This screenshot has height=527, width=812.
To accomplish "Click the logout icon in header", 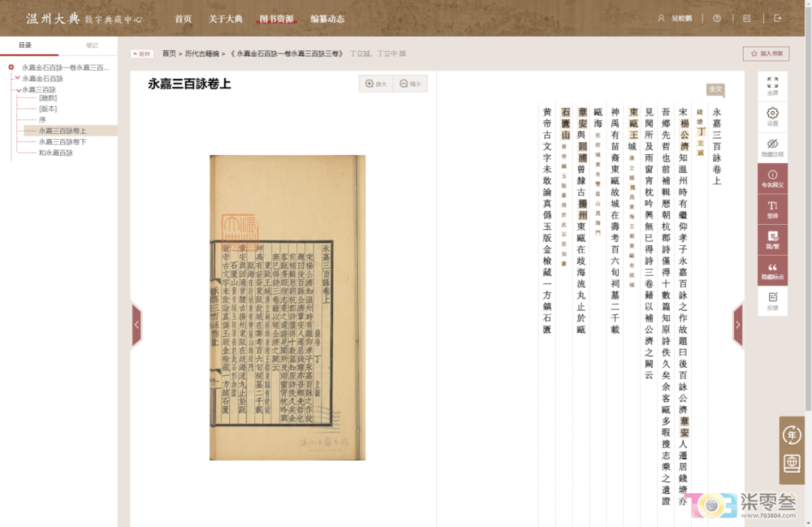I will pos(777,18).
